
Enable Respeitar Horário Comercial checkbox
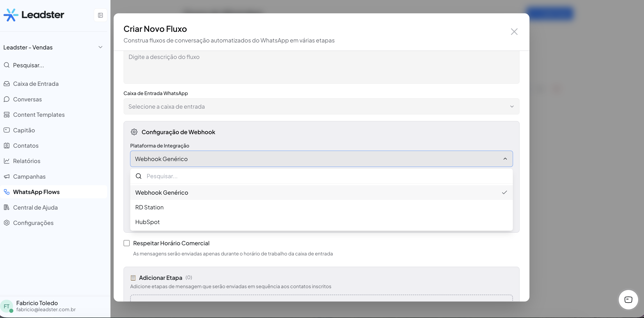[127, 243]
